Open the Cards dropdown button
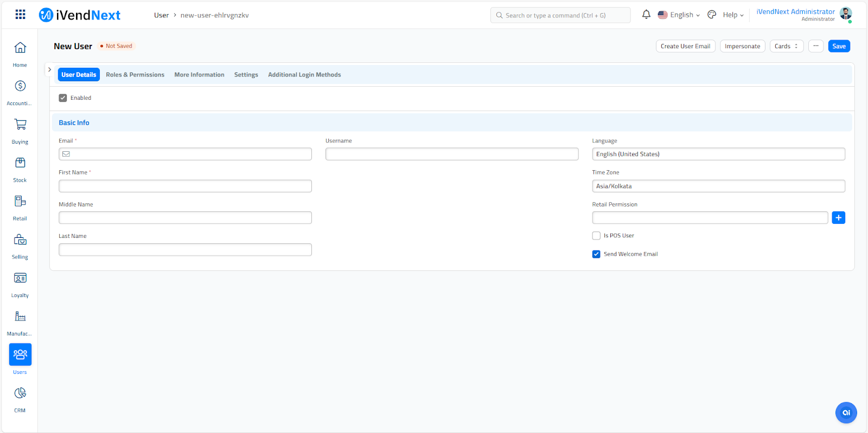This screenshot has width=868, height=433. click(x=786, y=46)
